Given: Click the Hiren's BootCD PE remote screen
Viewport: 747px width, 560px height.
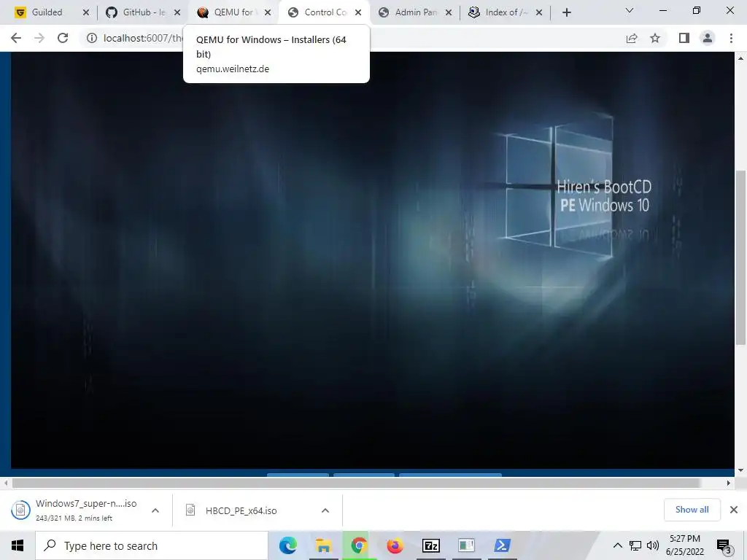Looking at the screenshot, I should 373,260.
